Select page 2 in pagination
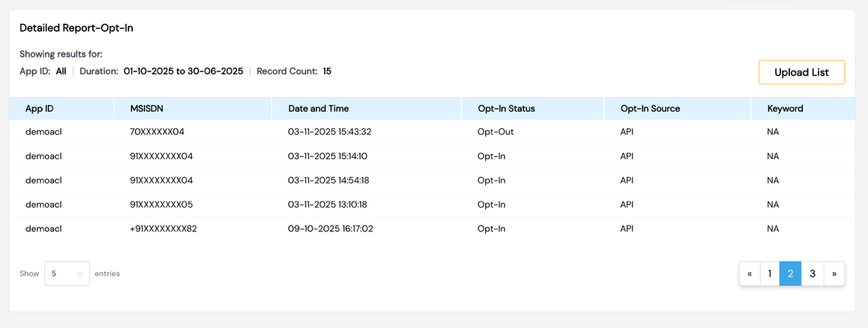The height and width of the screenshot is (328, 868). coord(791,273)
